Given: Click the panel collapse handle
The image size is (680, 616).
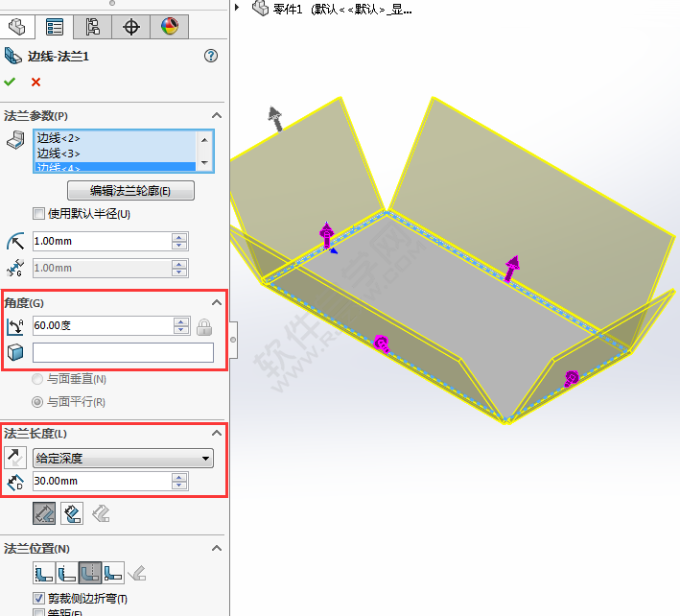Looking at the screenshot, I should pos(233,340).
